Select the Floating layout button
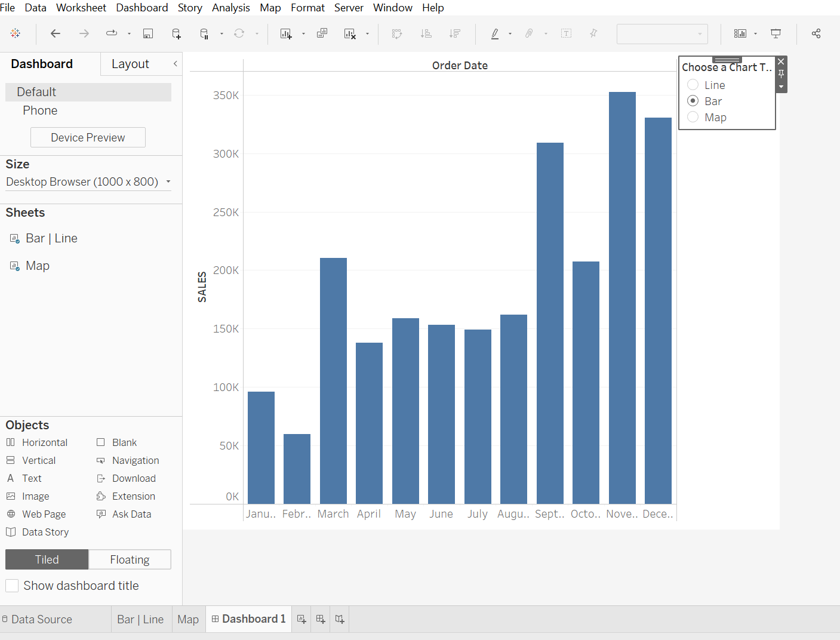Viewport: 840px width, 640px height. [x=130, y=559]
